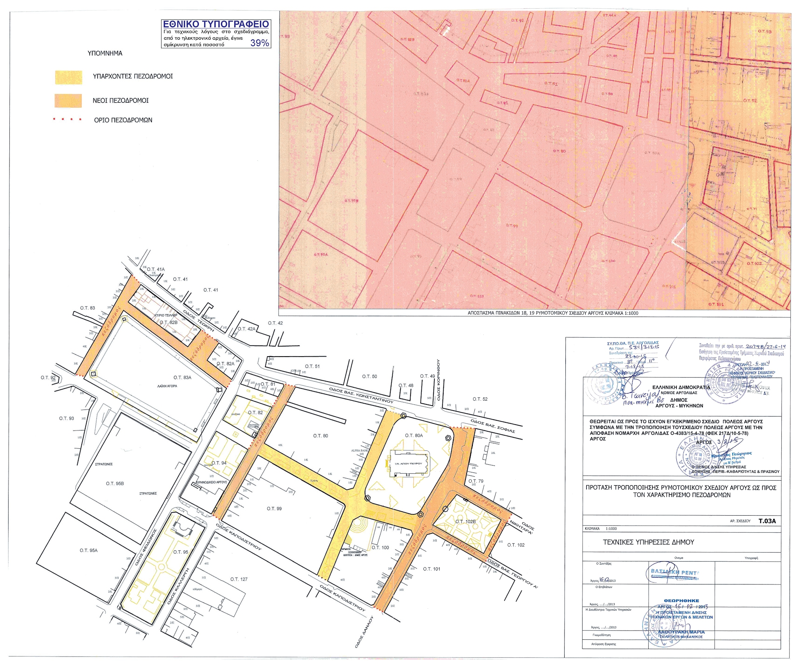Click the ΕΘΝΙΚΟ ΤΥΠΟΓΡΑΦΕΙΟ header title
This screenshot has width=802, height=672.
(x=216, y=24)
